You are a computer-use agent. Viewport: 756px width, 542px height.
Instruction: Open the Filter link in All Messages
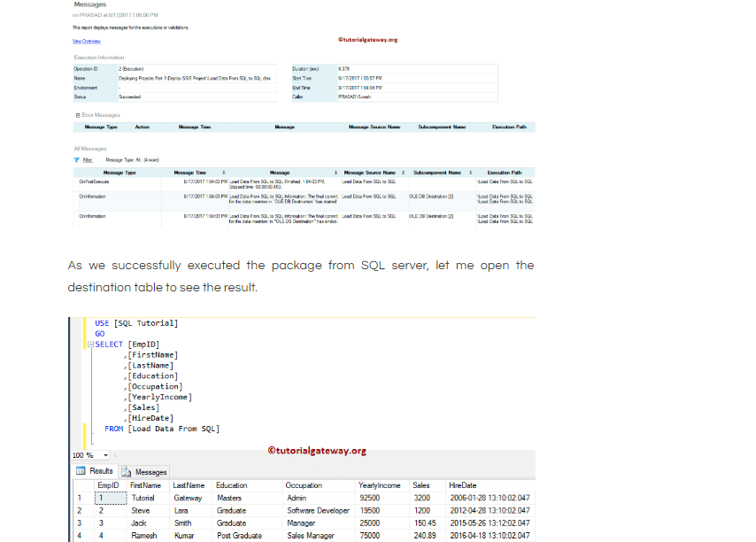point(88,160)
